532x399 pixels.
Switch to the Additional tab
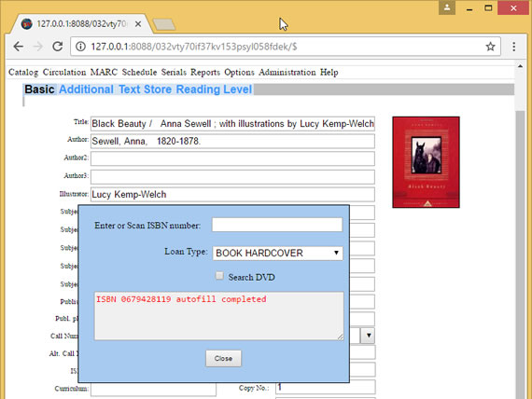pos(86,89)
